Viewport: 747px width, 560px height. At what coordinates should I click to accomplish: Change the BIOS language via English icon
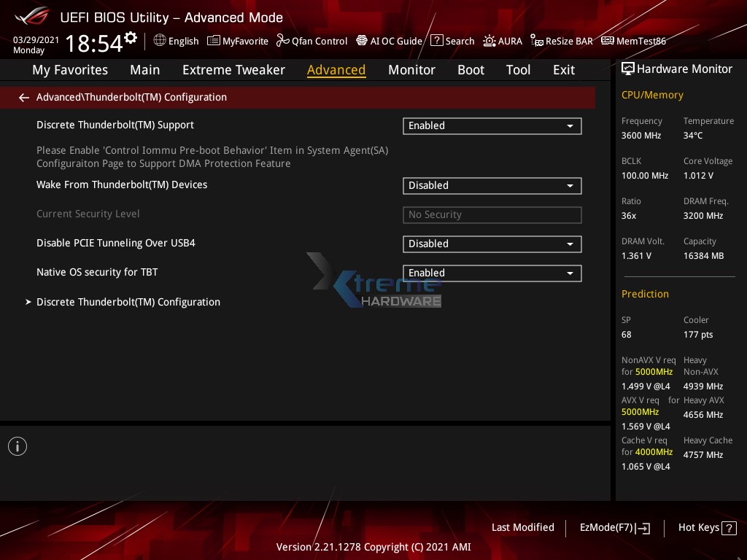(176, 41)
